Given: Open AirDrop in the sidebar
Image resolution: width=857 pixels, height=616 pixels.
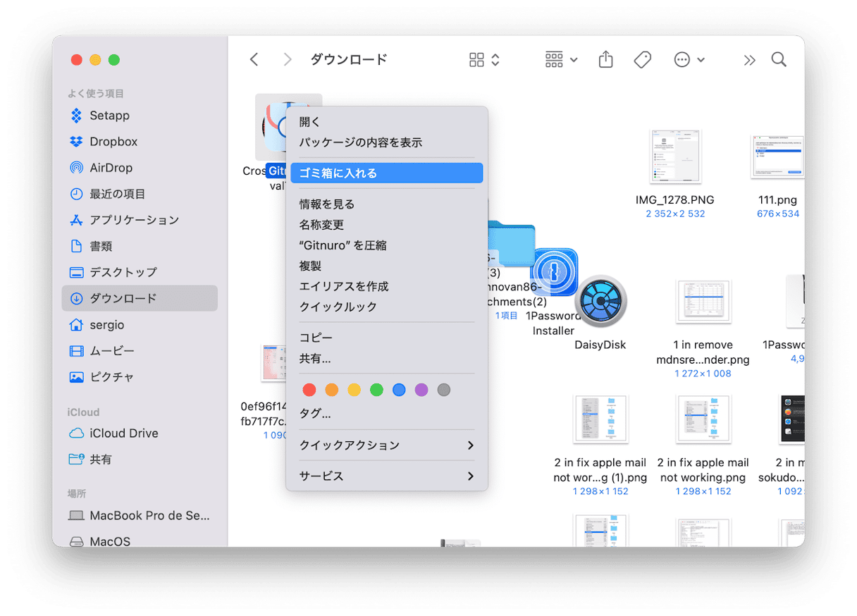Looking at the screenshot, I should (111, 168).
